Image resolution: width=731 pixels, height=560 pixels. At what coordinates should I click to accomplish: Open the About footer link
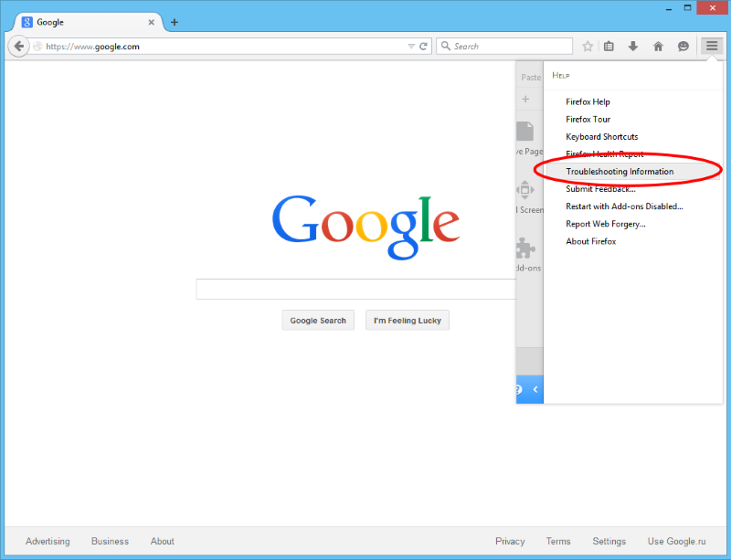[163, 541]
